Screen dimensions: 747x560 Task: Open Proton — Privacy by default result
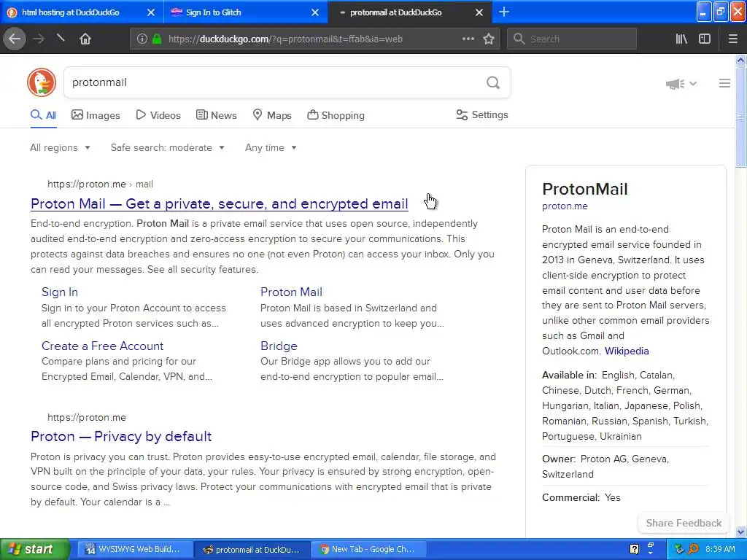tap(121, 436)
